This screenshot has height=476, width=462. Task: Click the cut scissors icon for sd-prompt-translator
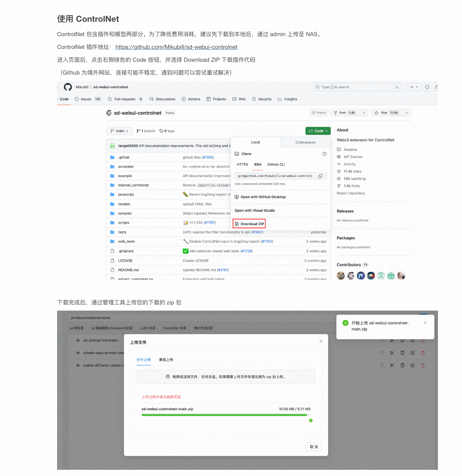click(392, 340)
